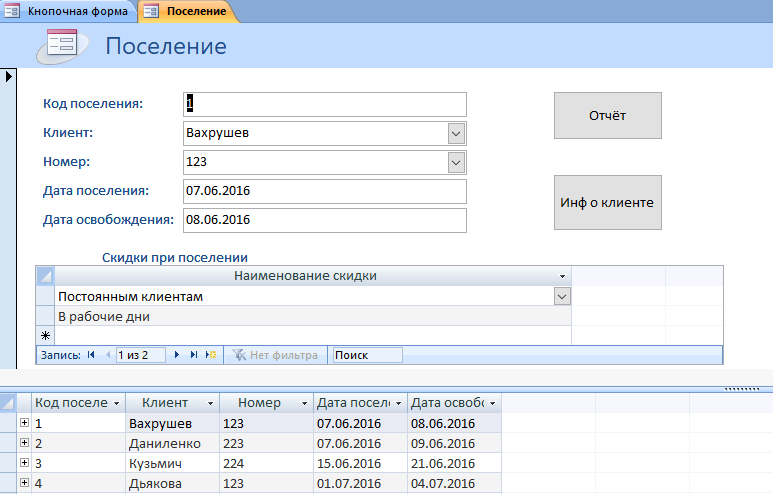
Task: Click the 21.06.2016 release date cell
Action: click(x=454, y=463)
